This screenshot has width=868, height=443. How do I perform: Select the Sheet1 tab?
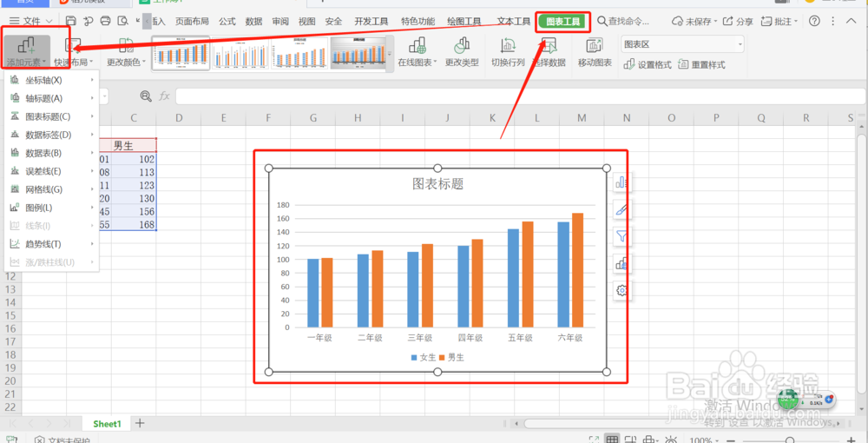click(x=107, y=424)
